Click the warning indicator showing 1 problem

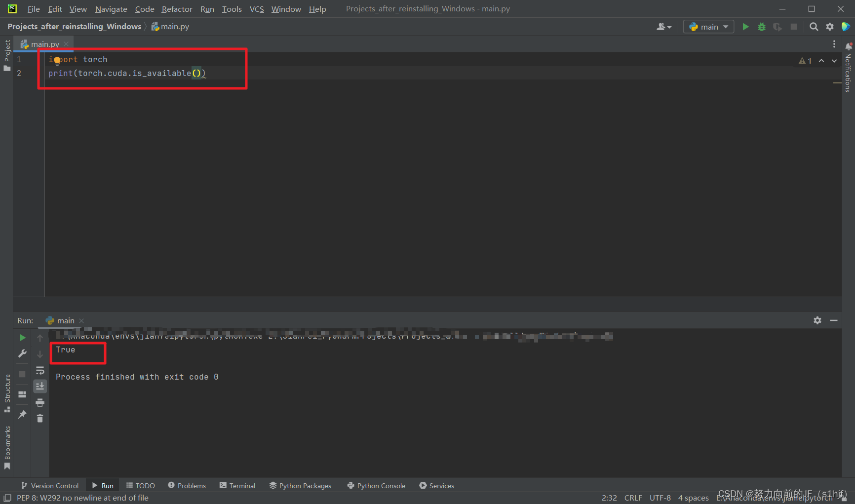click(x=805, y=61)
